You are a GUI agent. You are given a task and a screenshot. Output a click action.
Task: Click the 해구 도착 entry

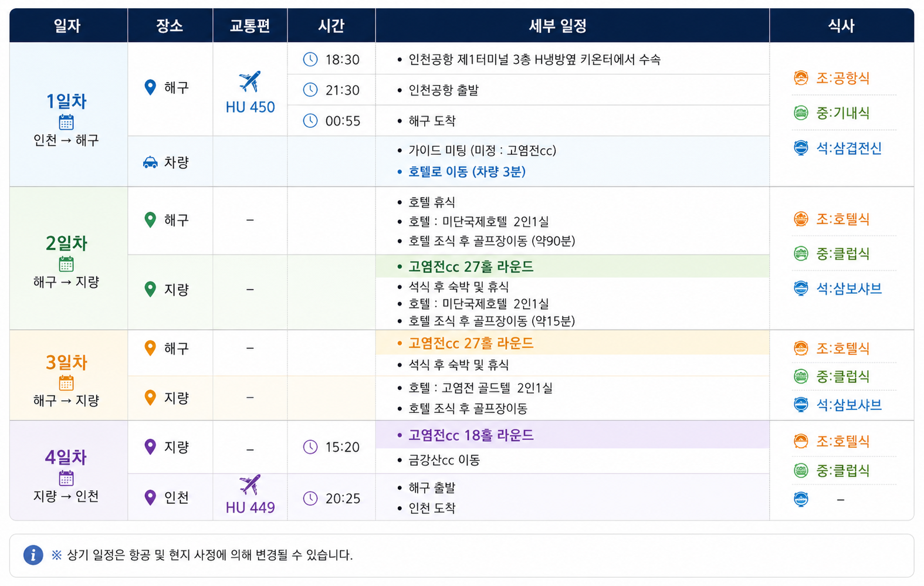point(432,121)
